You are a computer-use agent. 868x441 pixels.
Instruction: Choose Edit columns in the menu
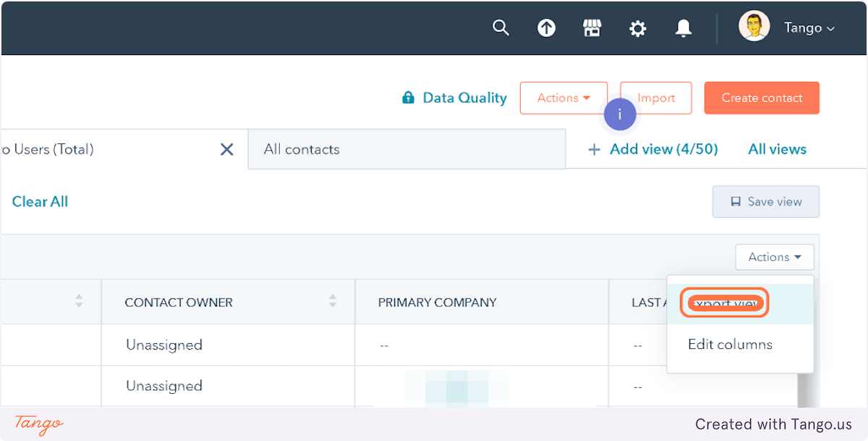pyautogui.click(x=730, y=345)
